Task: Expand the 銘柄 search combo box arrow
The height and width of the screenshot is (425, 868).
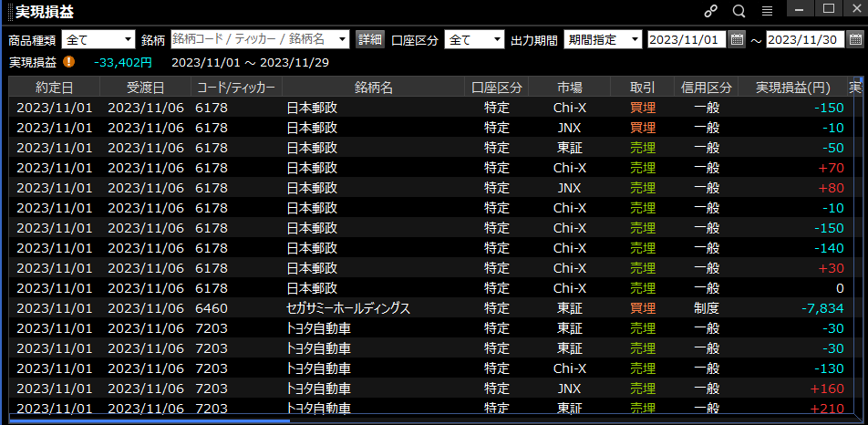Action: 343,40
